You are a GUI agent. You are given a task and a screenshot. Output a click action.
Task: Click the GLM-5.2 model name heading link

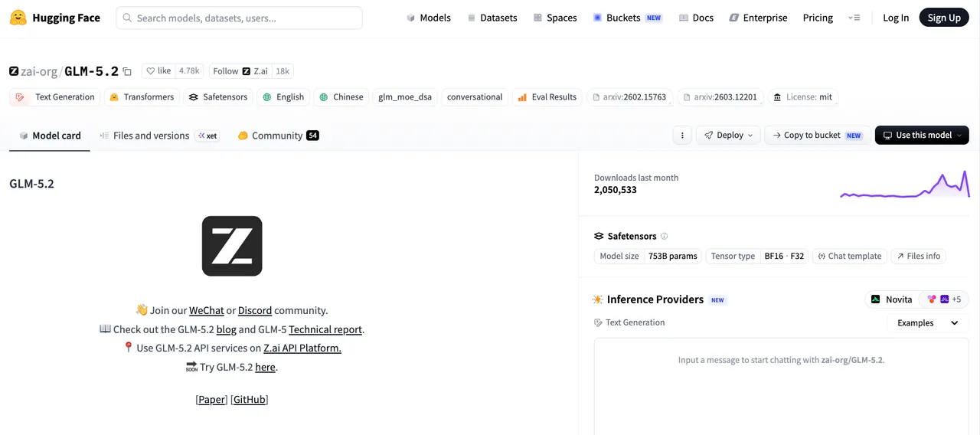(91, 71)
